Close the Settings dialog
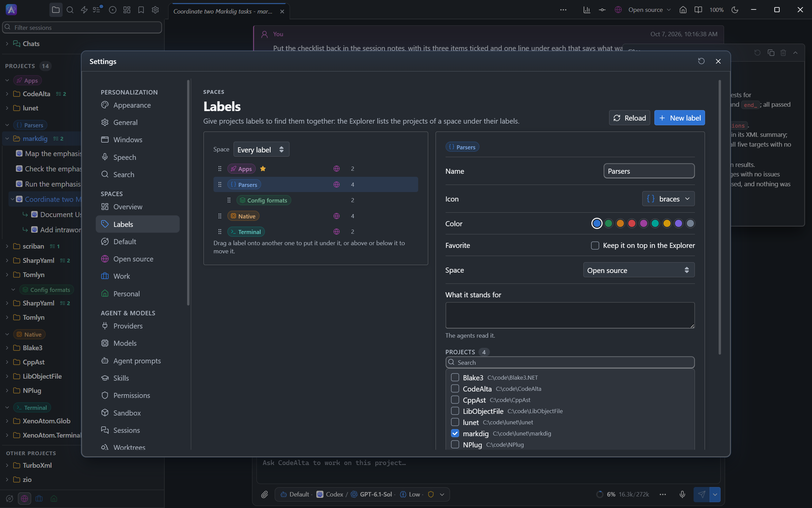Image resolution: width=812 pixels, height=508 pixels. [x=718, y=61]
